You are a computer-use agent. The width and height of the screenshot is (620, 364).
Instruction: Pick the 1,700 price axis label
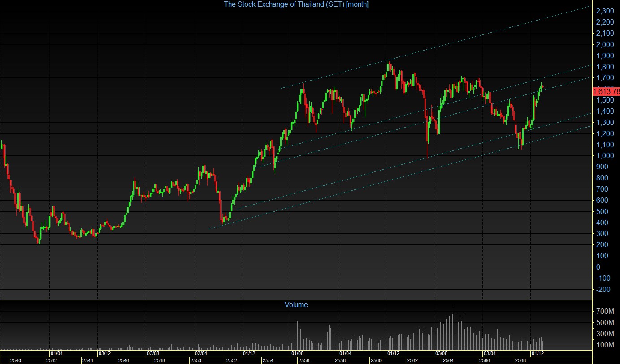605,78
